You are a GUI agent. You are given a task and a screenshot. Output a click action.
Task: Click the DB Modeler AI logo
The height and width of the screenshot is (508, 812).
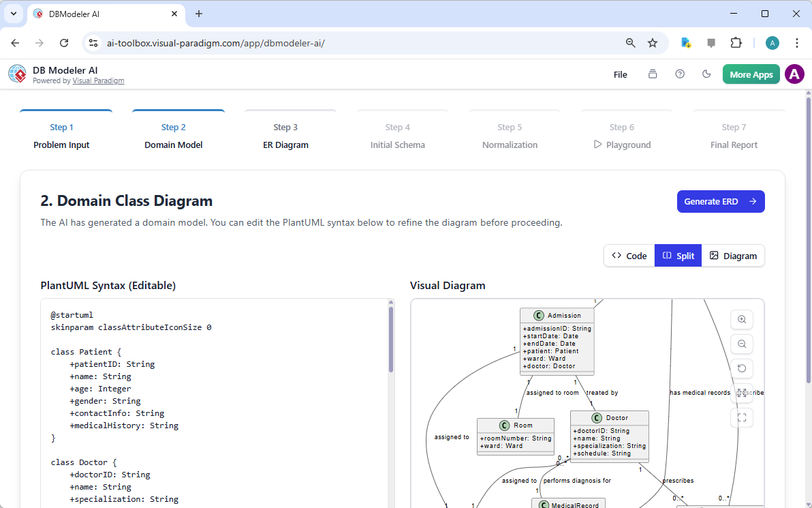coord(17,74)
